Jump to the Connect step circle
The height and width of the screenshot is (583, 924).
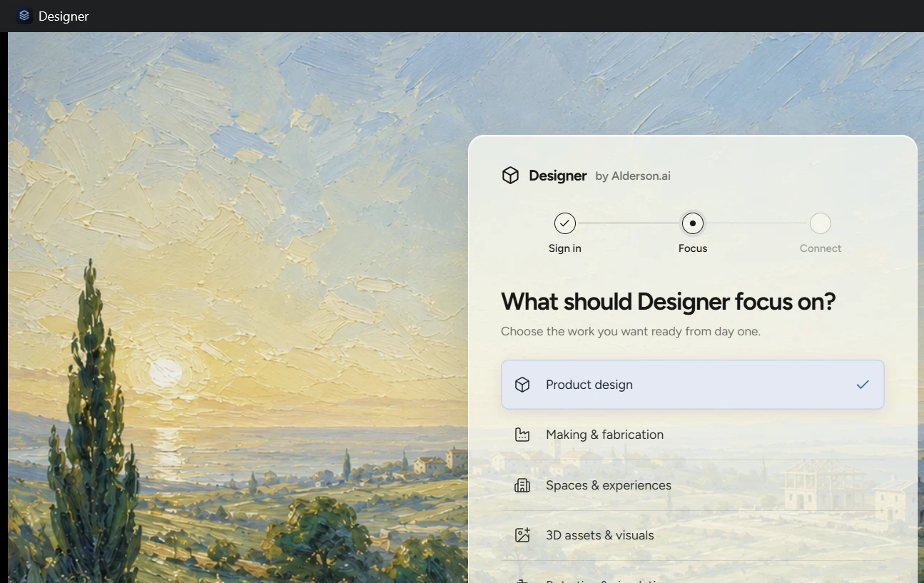coord(821,223)
